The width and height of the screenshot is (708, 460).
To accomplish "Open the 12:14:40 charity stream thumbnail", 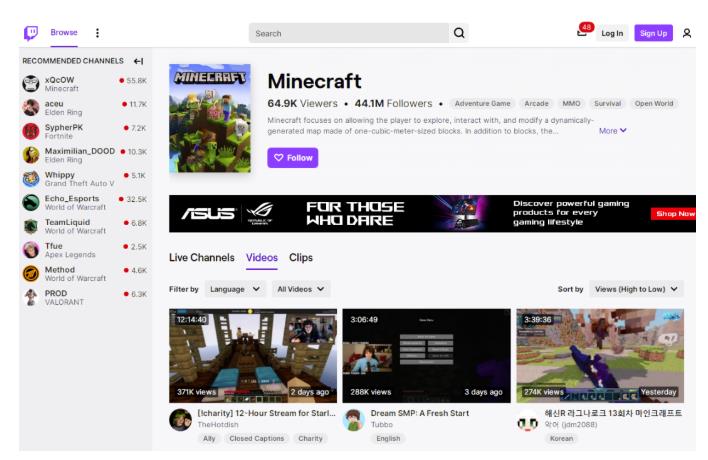I will coord(253,356).
